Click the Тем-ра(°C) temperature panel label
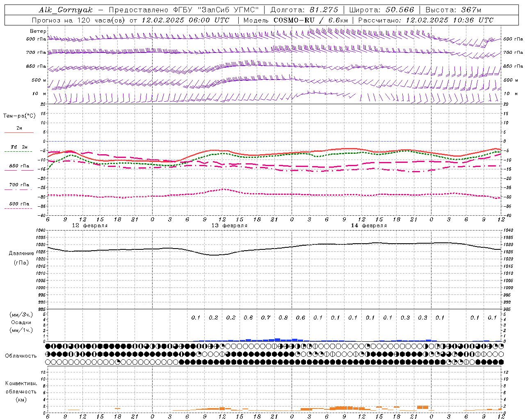Image resolution: width=525 pixels, height=420 pixels. coord(19,116)
